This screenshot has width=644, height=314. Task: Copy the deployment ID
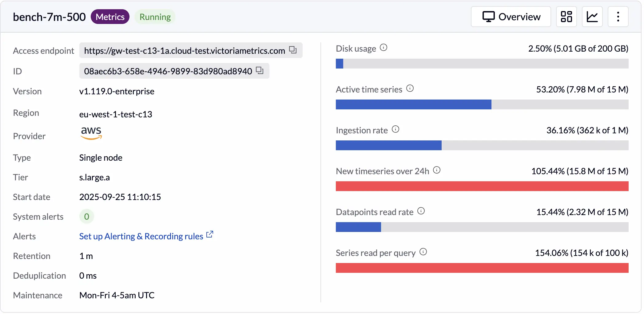[260, 71]
